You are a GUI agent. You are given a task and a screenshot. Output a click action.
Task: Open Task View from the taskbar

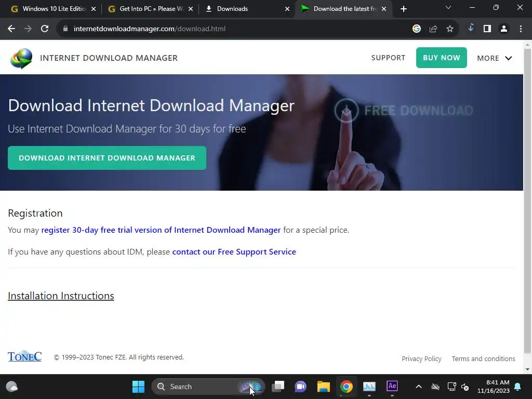point(278,387)
